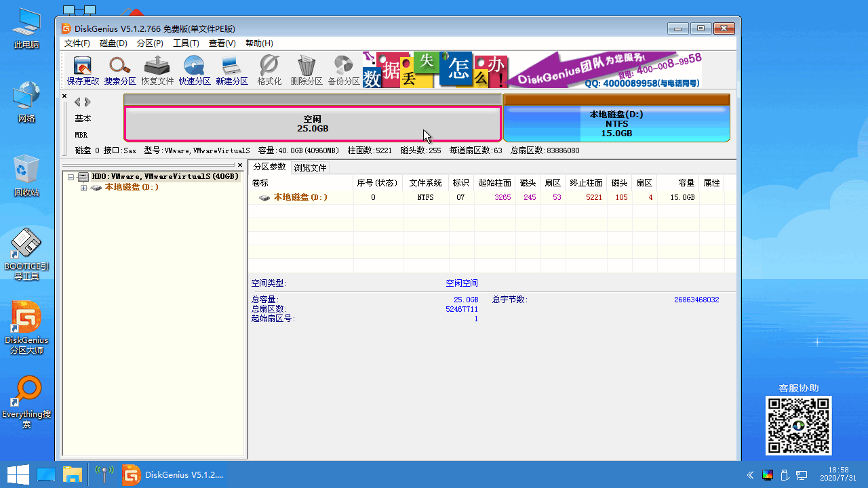Open the 工具(T) menu
The width and height of the screenshot is (868, 488).
coord(186,43)
